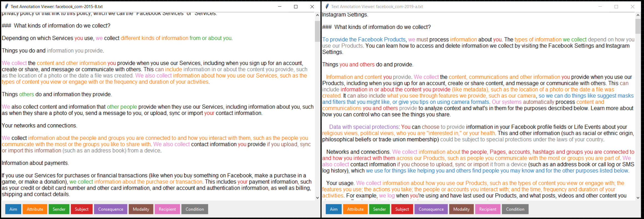Click the scroll-up arrow in the 2019-a window
644x219 pixels.
point(638,15)
